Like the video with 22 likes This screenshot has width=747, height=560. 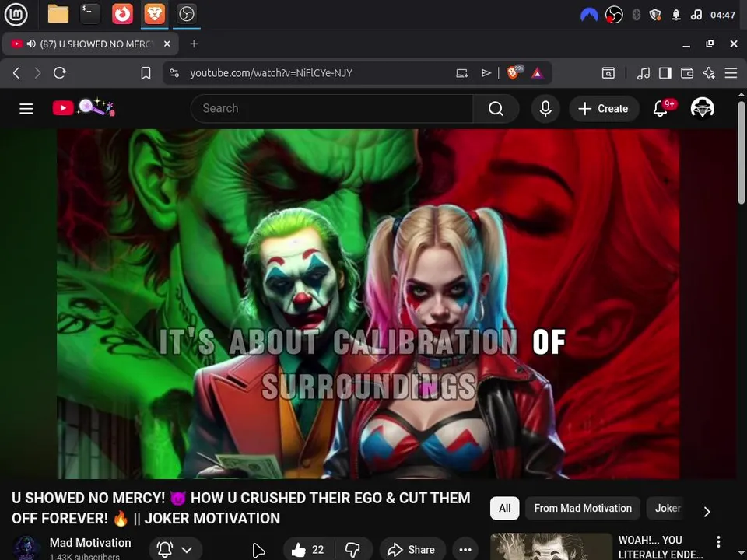[x=308, y=550]
